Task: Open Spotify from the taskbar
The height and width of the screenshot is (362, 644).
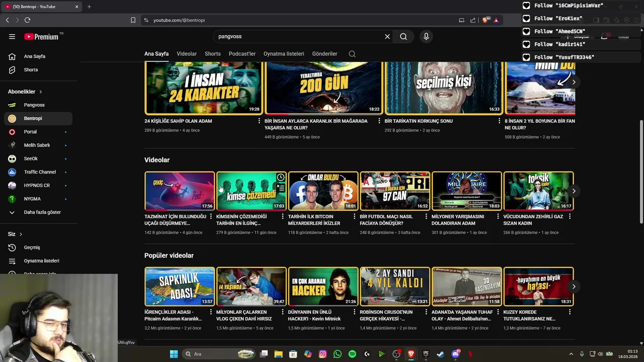Action: point(352,354)
